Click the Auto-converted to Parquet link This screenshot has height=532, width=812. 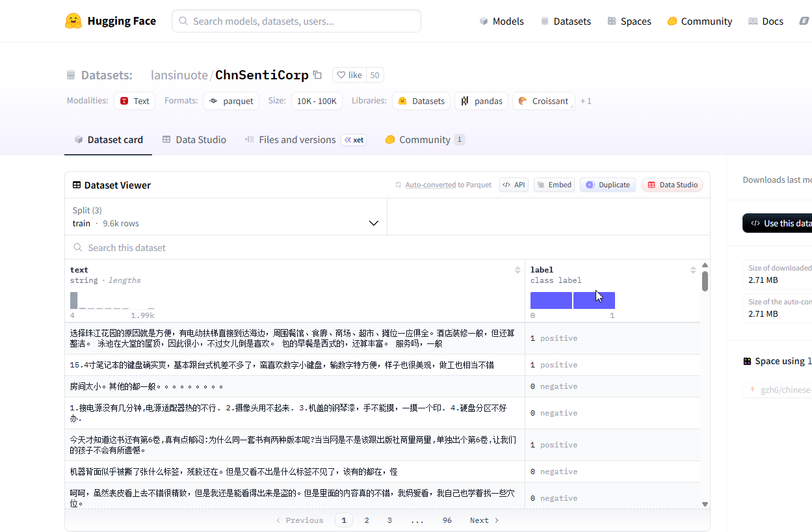448,185
